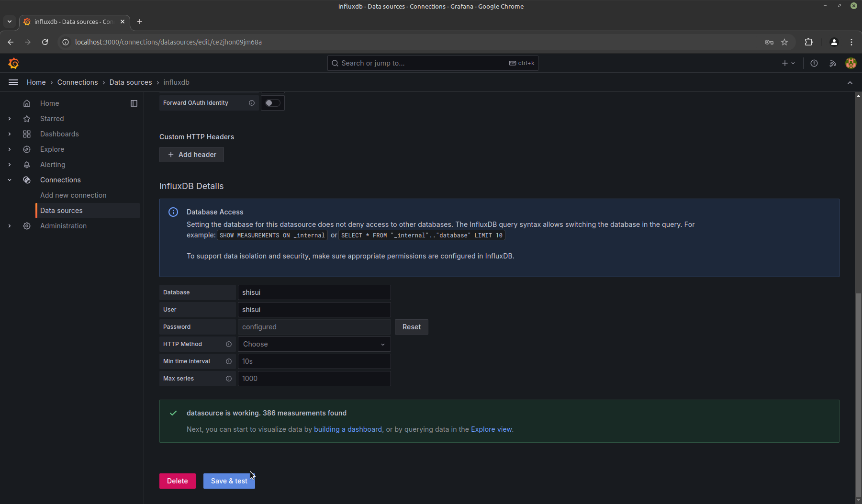The height and width of the screenshot is (504, 862).
Task: Click the browser address bar URL
Action: click(168, 42)
